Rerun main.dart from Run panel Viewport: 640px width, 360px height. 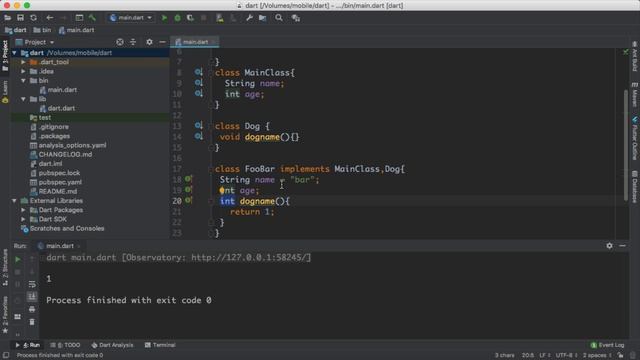(18, 260)
